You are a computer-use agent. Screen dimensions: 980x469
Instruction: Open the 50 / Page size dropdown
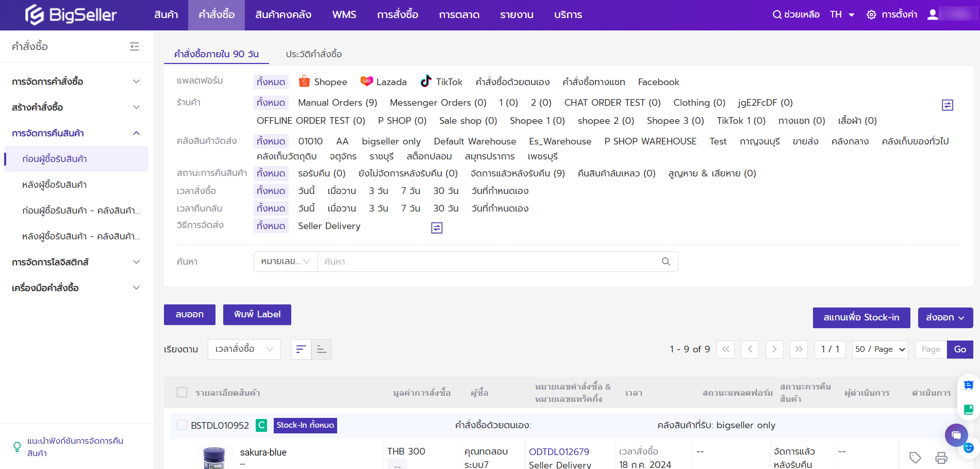tap(879, 349)
